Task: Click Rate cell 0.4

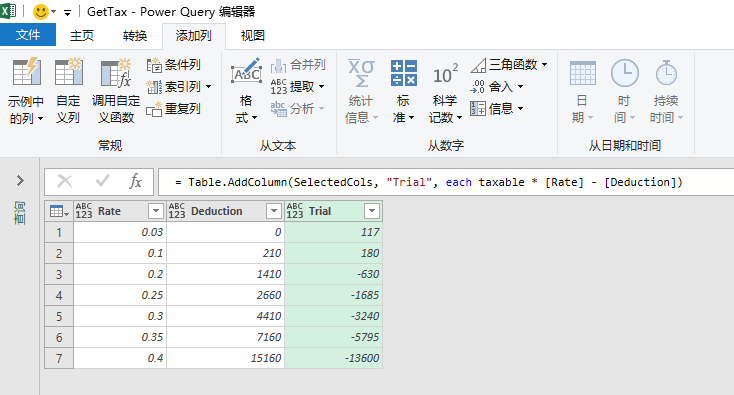Action: tap(120, 358)
